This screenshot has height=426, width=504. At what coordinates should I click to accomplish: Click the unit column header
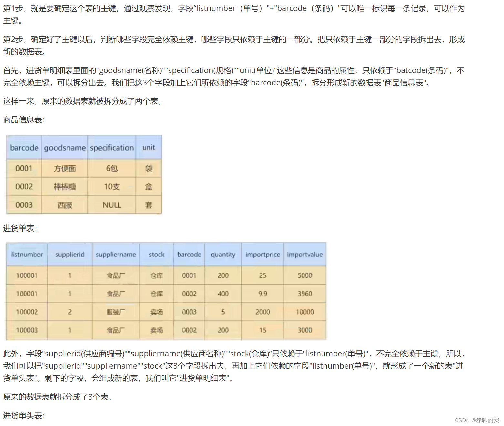149,148
